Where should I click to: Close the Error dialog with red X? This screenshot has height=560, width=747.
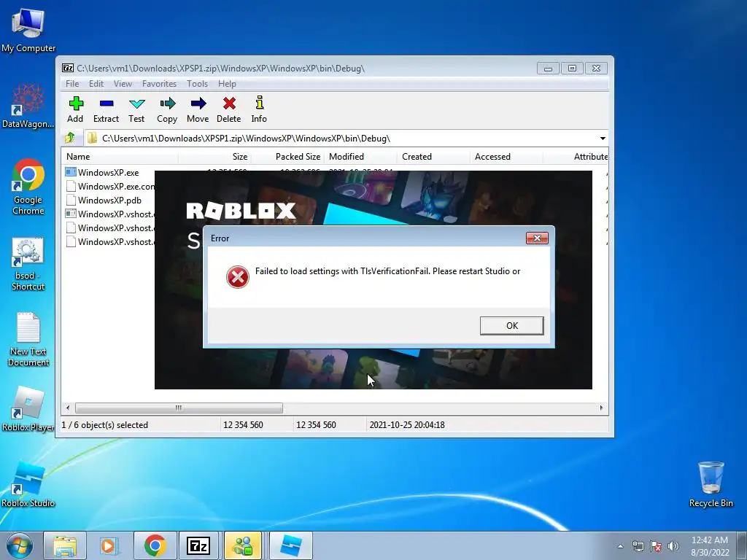point(537,238)
